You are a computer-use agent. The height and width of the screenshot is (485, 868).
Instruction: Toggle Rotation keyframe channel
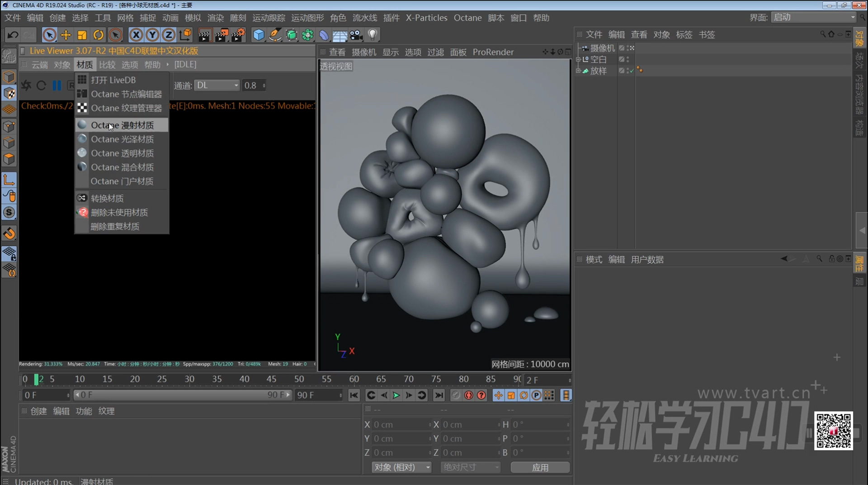pos(524,395)
